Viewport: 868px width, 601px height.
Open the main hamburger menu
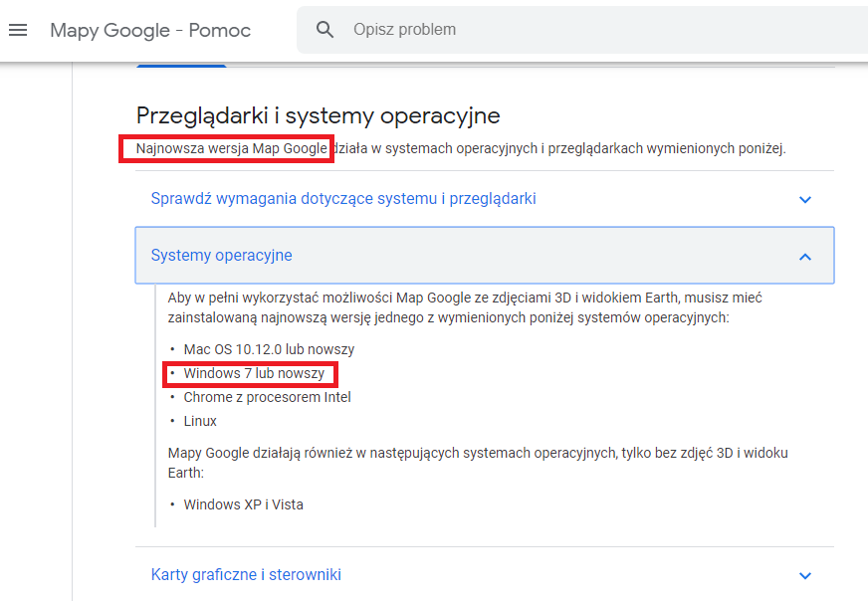(18, 29)
